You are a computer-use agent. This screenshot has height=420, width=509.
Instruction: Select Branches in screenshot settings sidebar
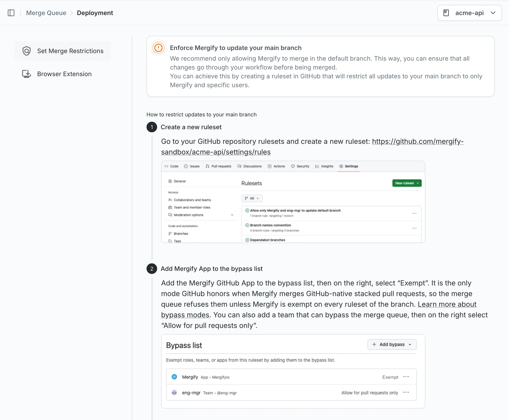178,233
